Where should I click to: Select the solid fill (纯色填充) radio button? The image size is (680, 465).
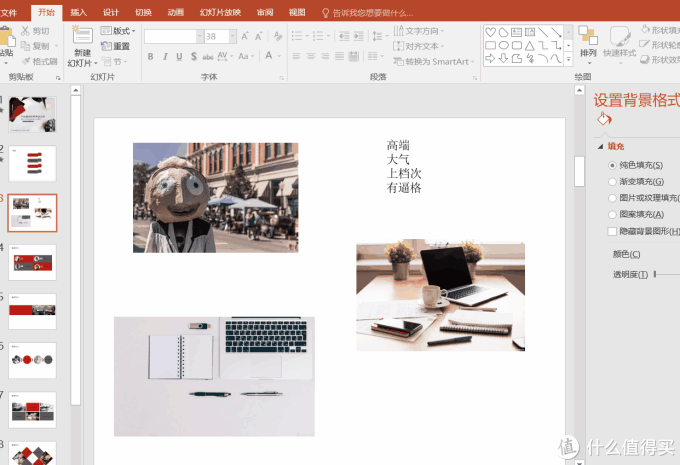(x=612, y=165)
